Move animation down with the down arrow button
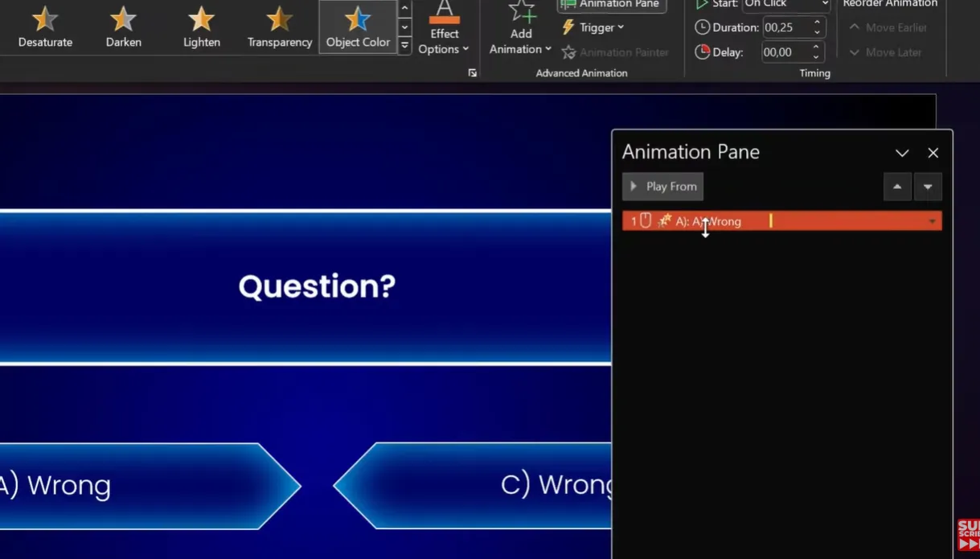The height and width of the screenshot is (559, 980). 928,187
